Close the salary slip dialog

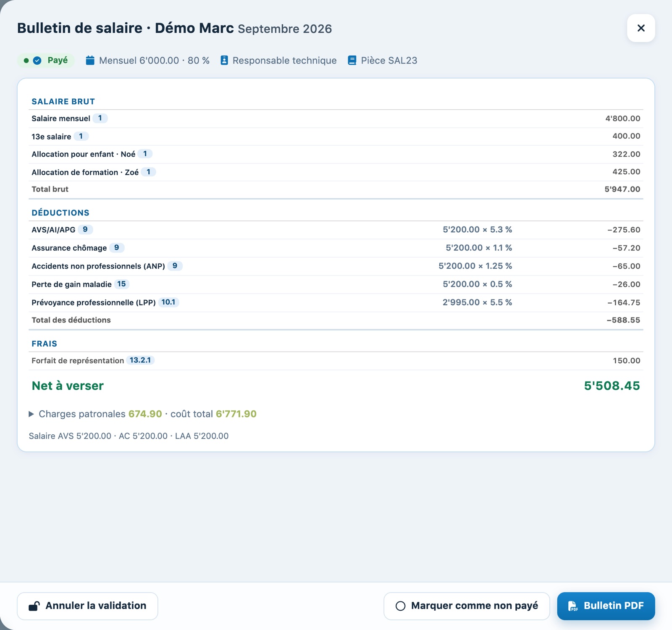click(641, 28)
